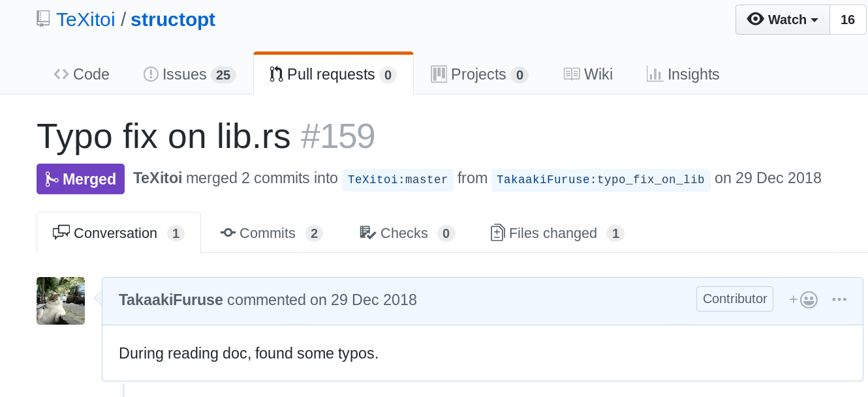
Task: Open the Watch dropdown
Action: click(x=783, y=20)
